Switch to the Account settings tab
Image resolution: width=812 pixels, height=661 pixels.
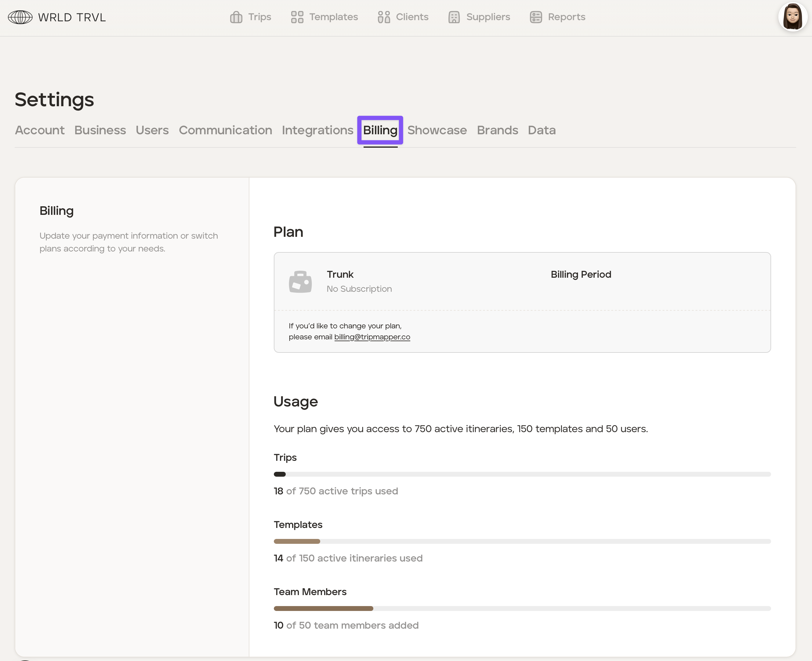40,130
